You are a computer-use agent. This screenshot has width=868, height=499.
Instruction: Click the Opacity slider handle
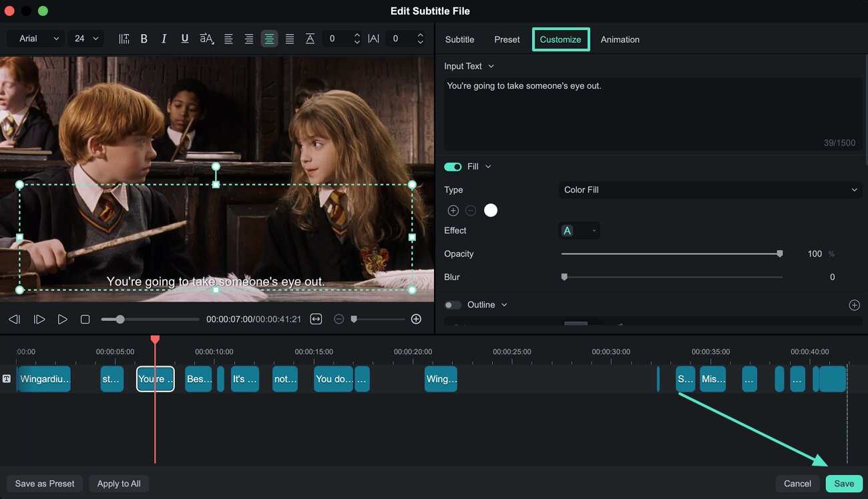click(779, 254)
